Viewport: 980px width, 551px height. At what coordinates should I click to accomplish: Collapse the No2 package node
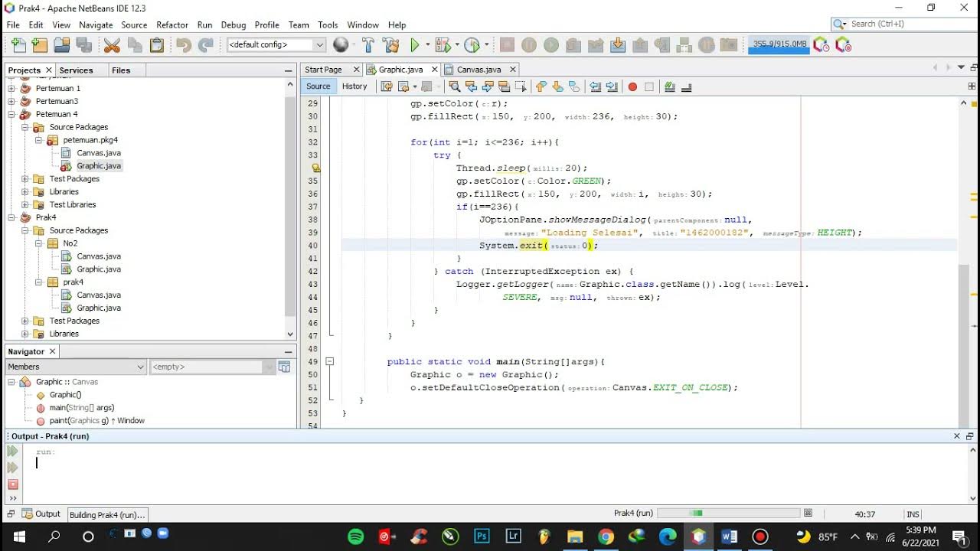pyautogui.click(x=39, y=243)
